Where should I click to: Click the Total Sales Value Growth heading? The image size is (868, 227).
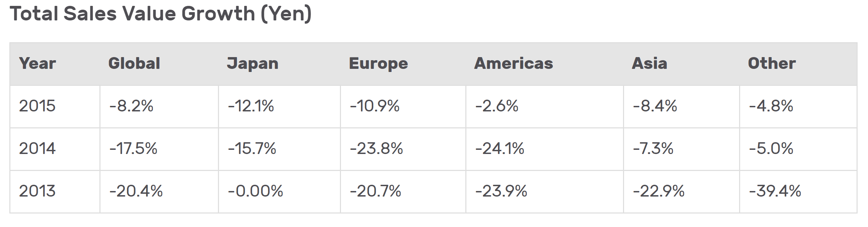point(161,14)
